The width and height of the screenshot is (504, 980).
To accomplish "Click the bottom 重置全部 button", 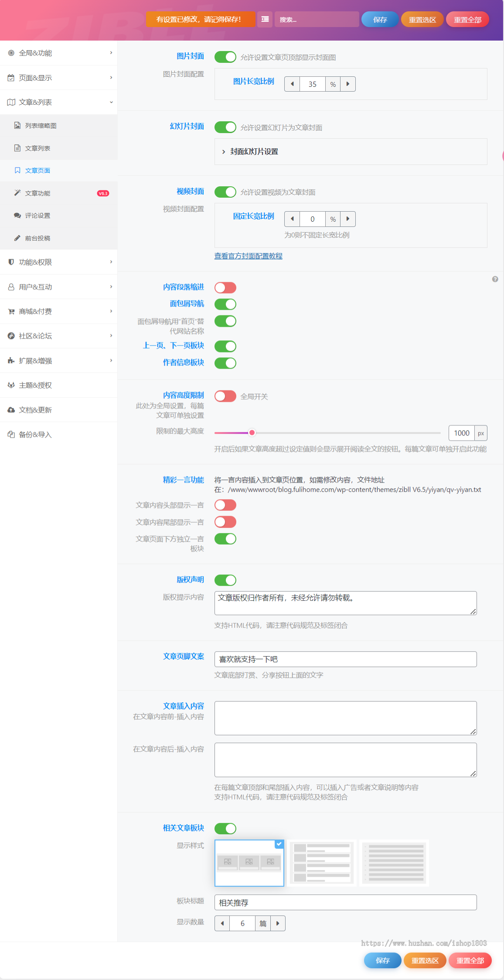I will coord(470,960).
